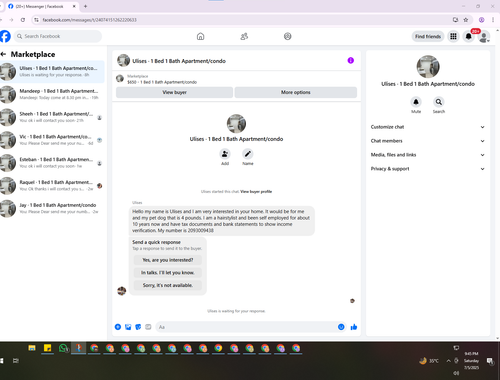Open the Groups icon in top navigation
Viewport: 500px width, 380px height.
click(x=287, y=36)
